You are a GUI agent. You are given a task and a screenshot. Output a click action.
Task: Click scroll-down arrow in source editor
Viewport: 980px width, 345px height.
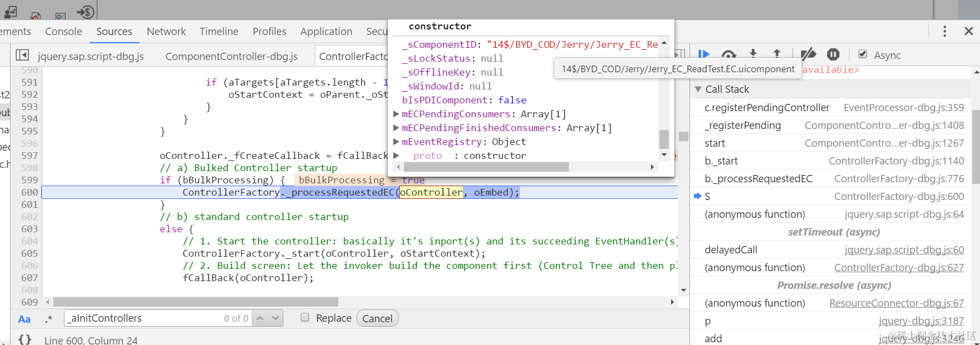point(683,290)
